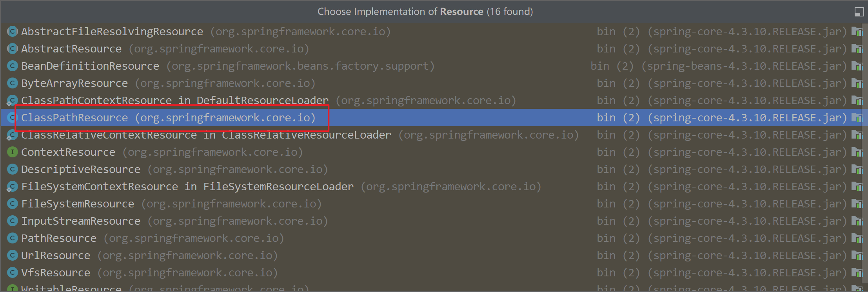
Task: Choose the DescriptiveResource entry
Action: [81, 169]
